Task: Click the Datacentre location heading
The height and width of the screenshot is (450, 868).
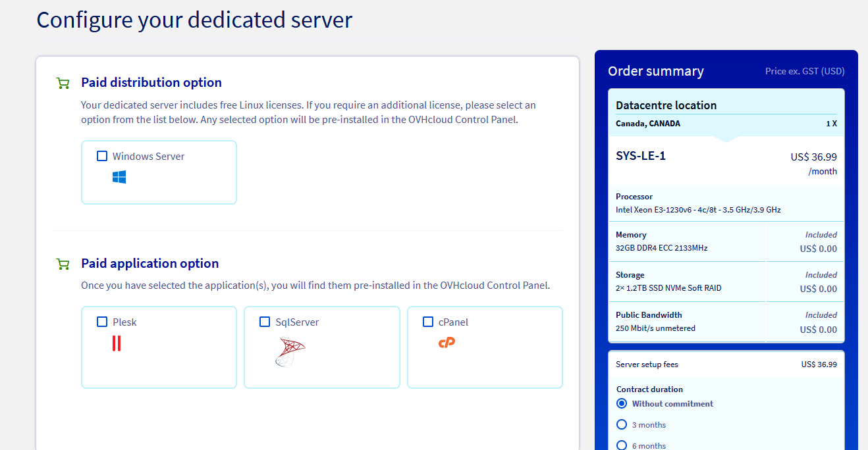Action: pos(666,105)
